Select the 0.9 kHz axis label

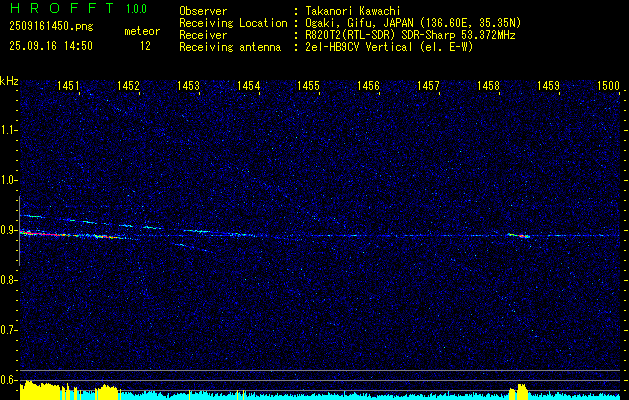pos(9,230)
